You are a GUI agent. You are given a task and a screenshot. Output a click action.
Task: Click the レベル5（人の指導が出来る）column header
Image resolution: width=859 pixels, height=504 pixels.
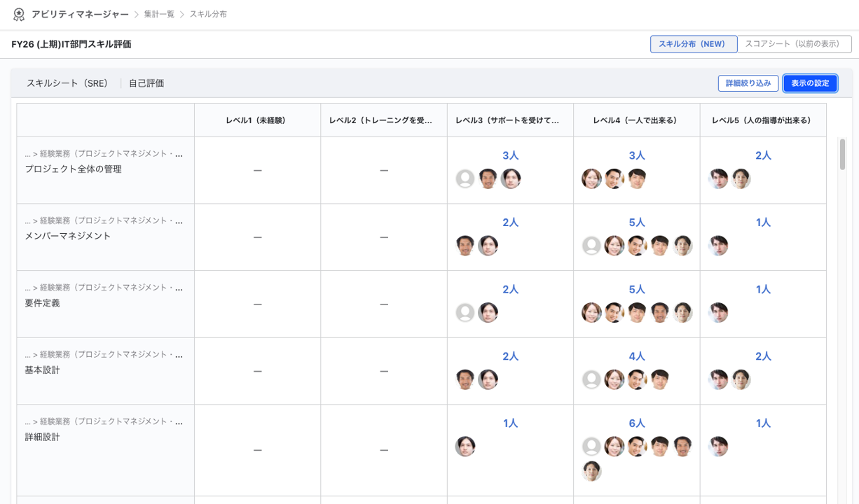click(763, 120)
